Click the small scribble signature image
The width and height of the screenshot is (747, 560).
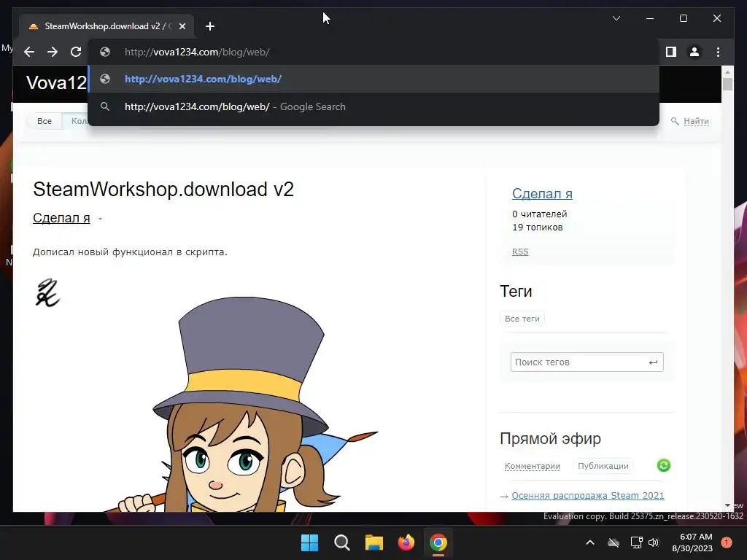[x=47, y=292]
